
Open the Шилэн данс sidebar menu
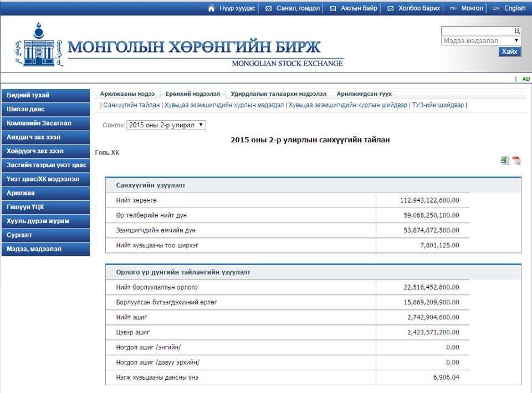(x=46, y=109)
